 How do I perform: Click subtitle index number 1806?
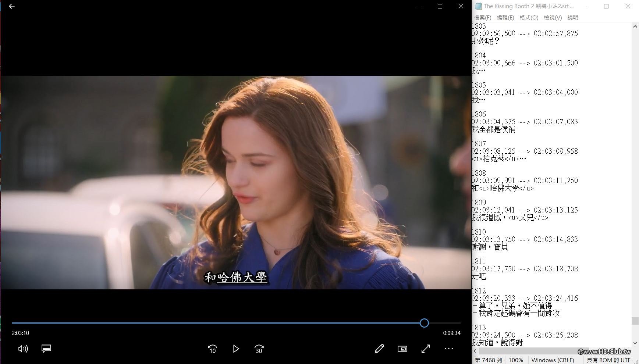(x=479, y=114)
